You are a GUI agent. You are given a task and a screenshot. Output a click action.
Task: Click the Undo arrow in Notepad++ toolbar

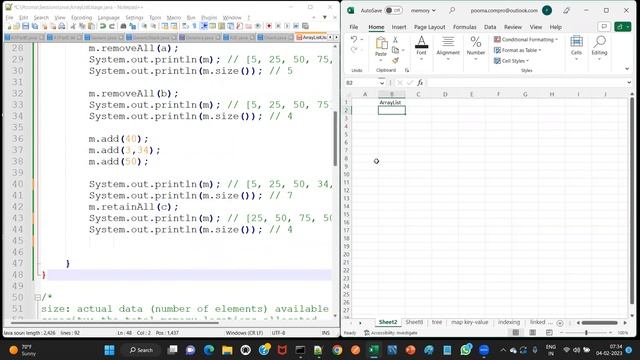(102, 26)
